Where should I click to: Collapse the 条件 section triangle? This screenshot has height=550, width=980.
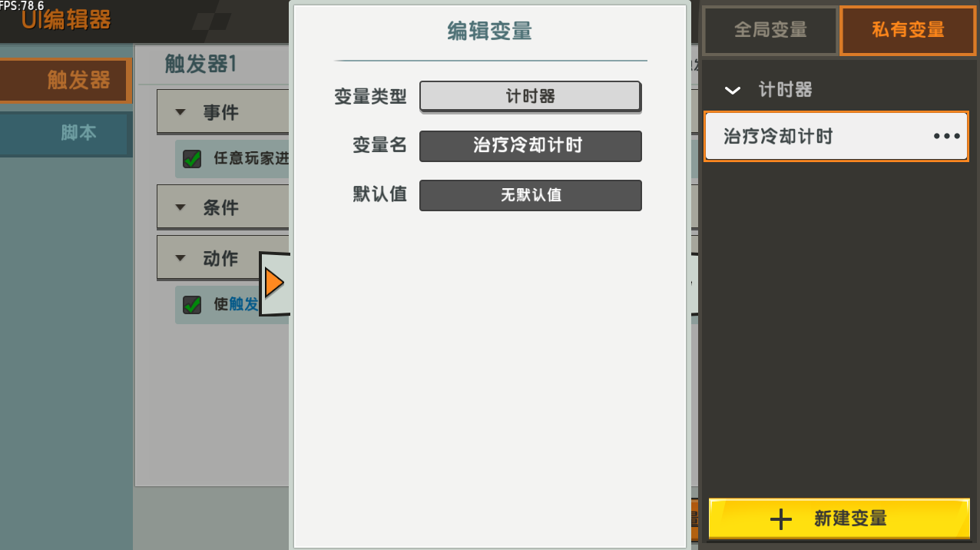[180, 207]
